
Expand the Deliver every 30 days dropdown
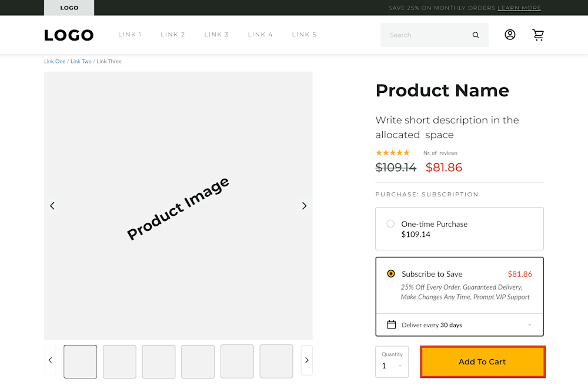[x=529, y=325]
